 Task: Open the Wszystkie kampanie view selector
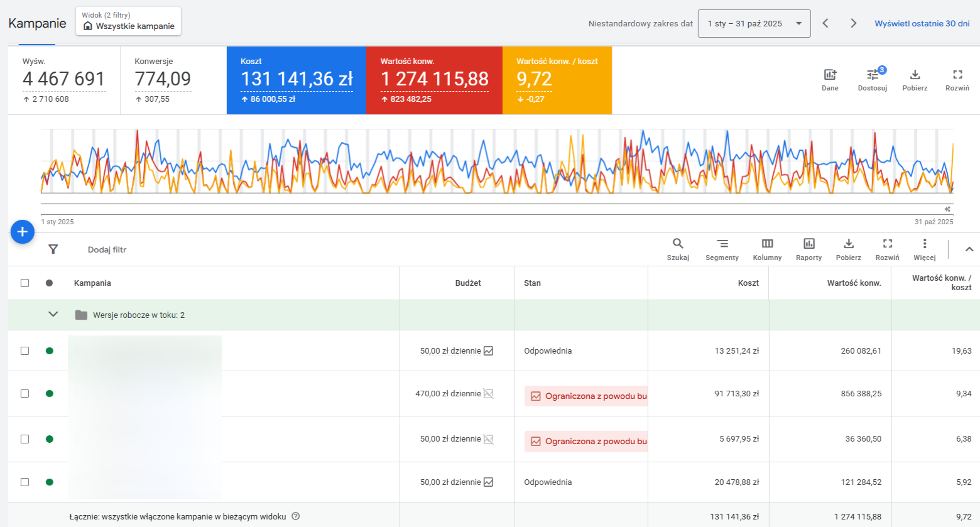pos(128,21)
